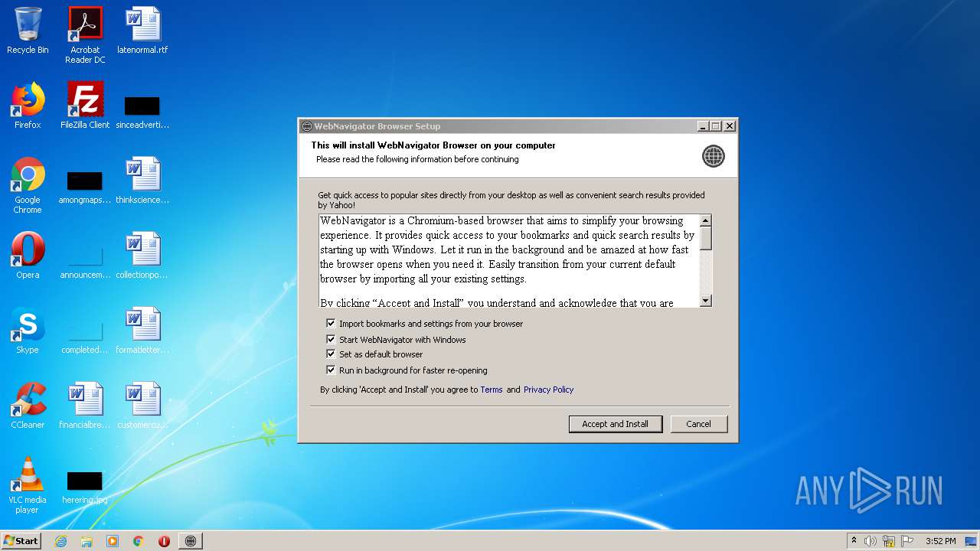Uncheck Run in background for faster re-opening
Image resolution: width=980 pixels, height=551 pixels.
pyautogui.click(x=331, y=370)
